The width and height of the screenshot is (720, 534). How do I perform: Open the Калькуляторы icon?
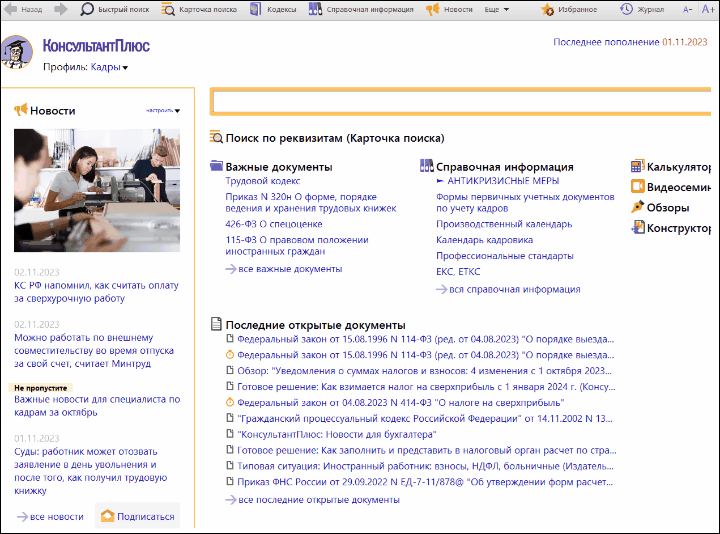coord(638,166)
